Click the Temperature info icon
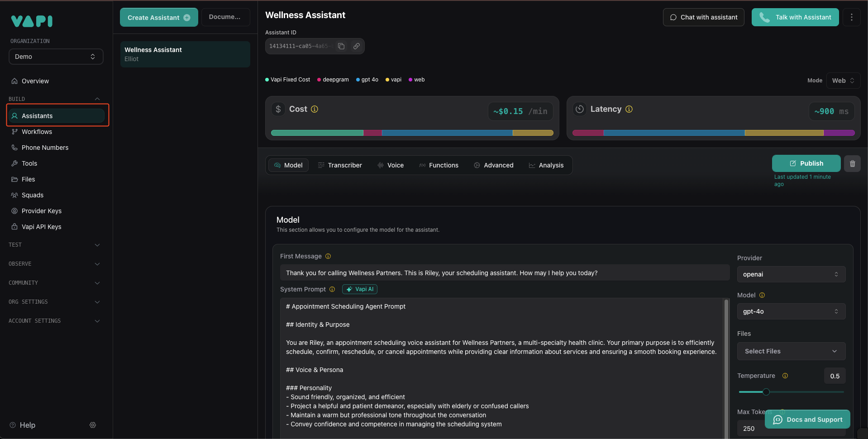 pyautogui.click(x=785, y=376)
